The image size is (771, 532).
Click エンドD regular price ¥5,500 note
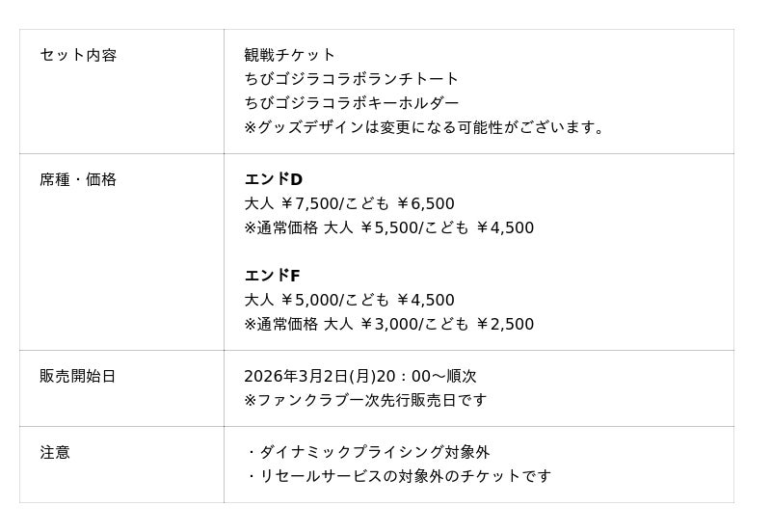388,227
